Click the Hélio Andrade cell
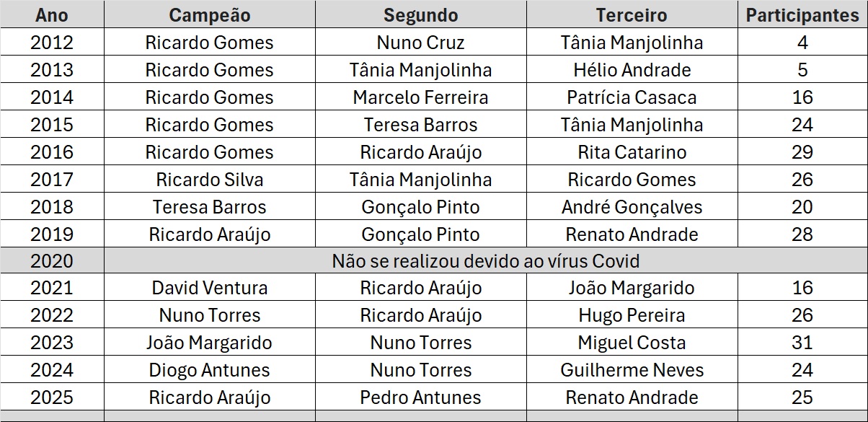Viewport: 868px width, 422px height. click(x=632, y=70)
